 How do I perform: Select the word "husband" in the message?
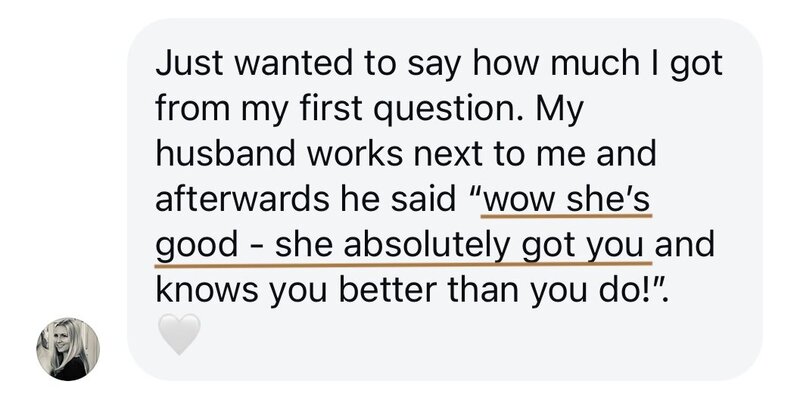(226, 154)
